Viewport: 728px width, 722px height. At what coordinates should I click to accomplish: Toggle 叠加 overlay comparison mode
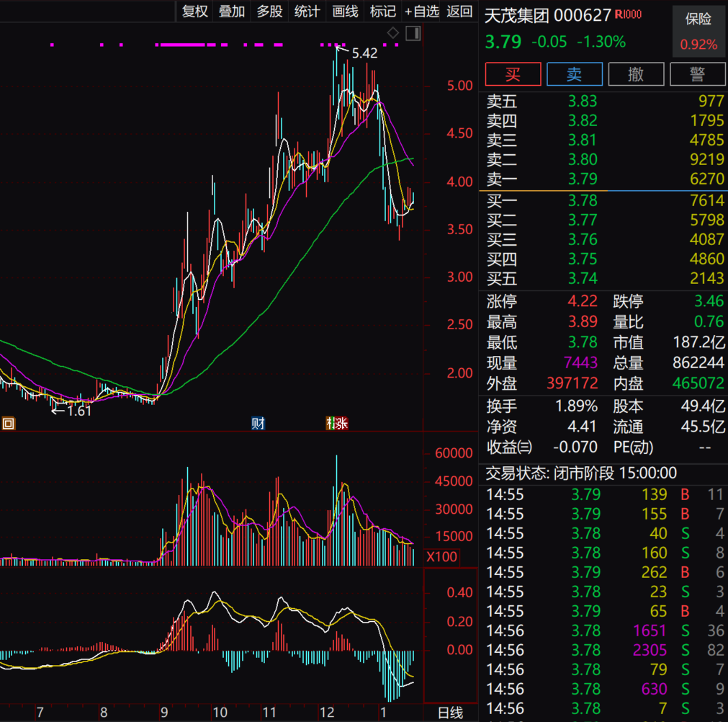pyautogui.click(x=232, y=12)
